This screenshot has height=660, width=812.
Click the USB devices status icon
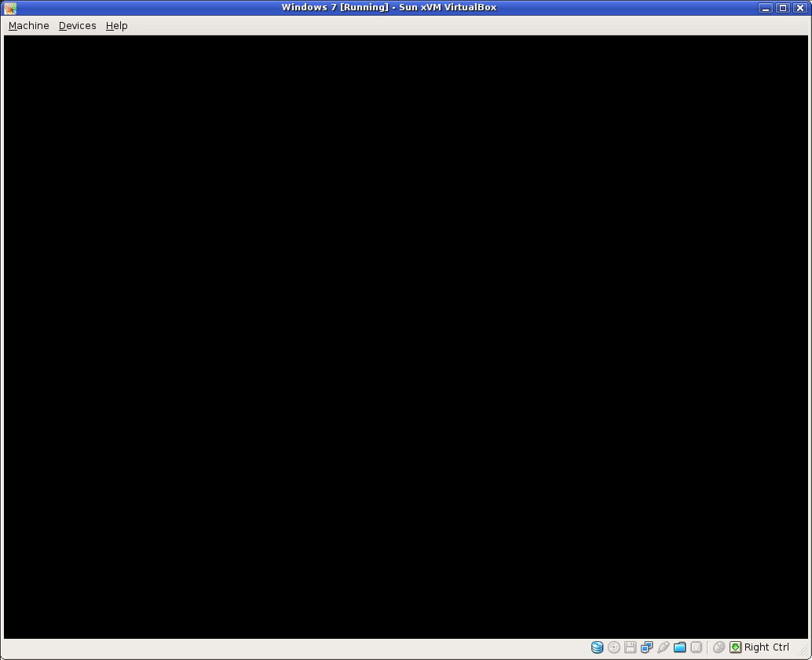(663, 647)
